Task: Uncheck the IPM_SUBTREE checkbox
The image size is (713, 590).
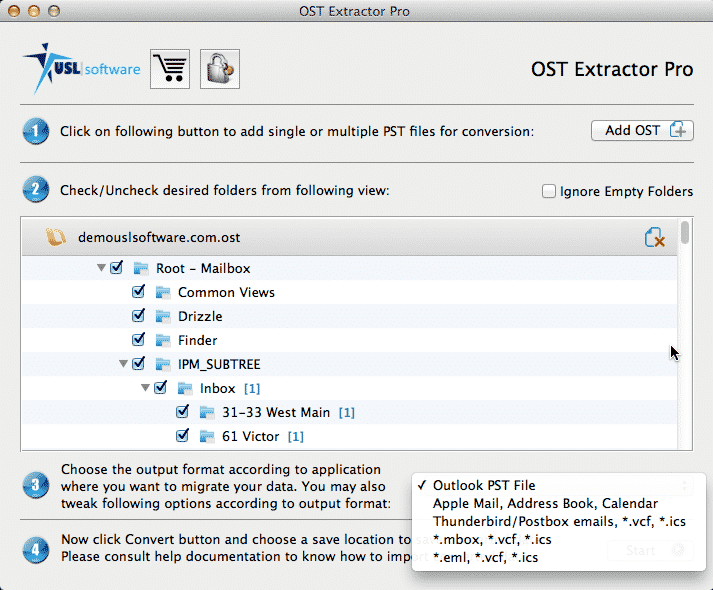Action: click(138, 363)
